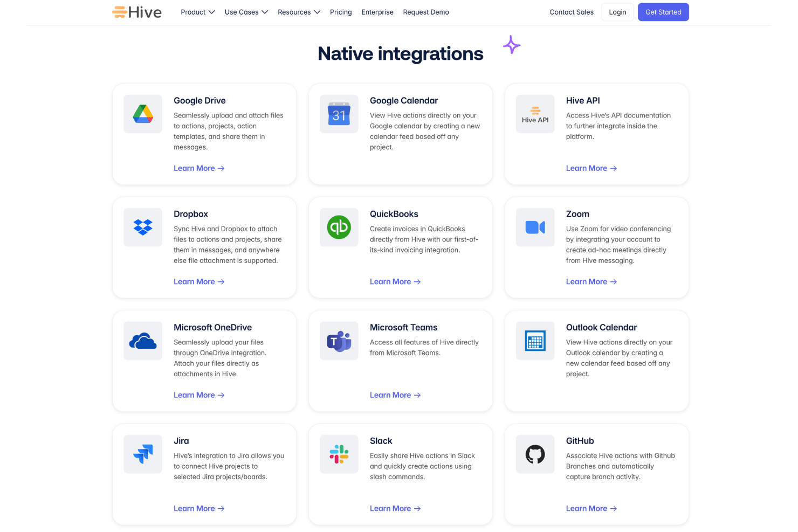Click the Dropbox icon
798x532 pixels.
click(x=143, y=227)
